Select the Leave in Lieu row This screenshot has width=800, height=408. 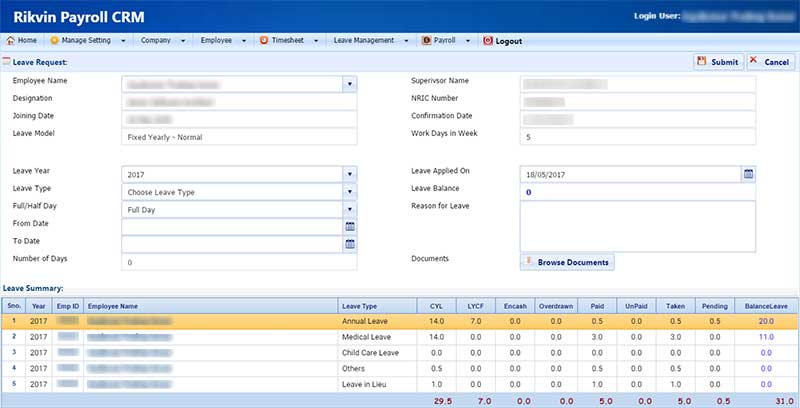pos(400,385)
